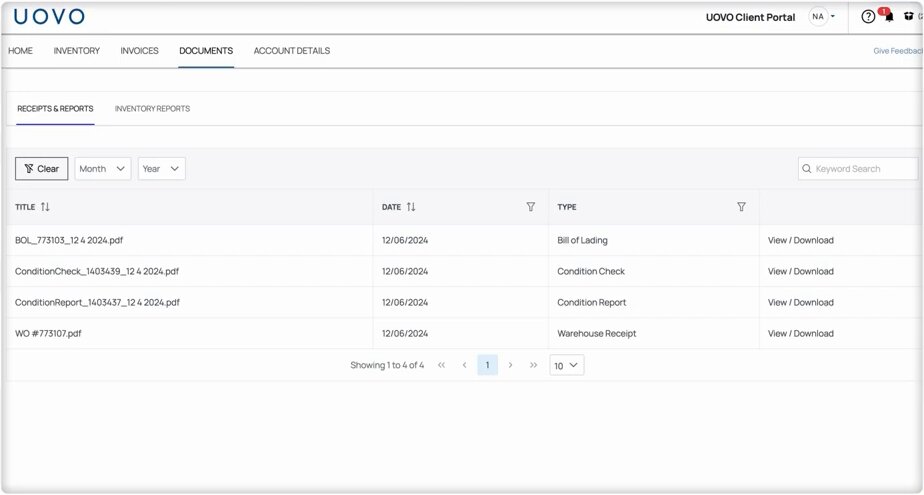Viewport: 924px width, 495px height.
Task: View / Download the Condition Check
Action: 800,271
